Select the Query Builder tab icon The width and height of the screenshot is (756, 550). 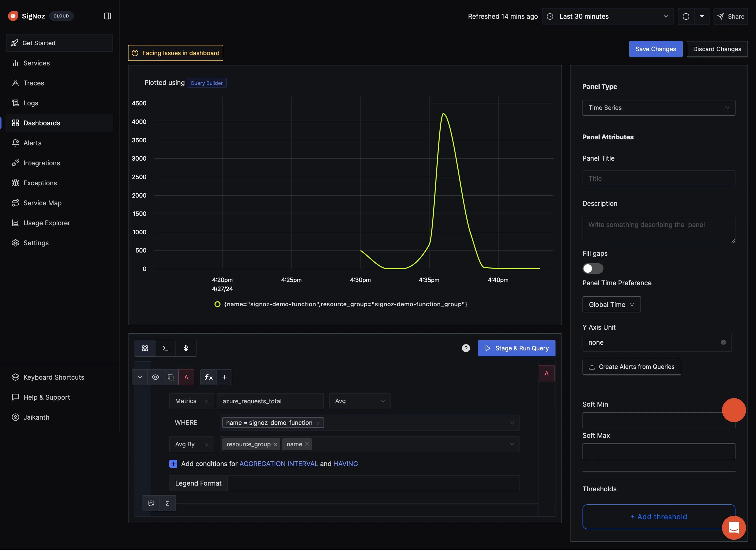pyautogui.click(x=145, y=348)
